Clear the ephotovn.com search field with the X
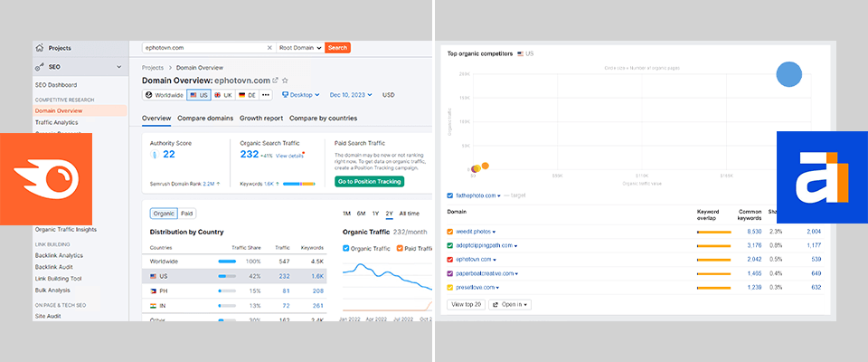The width and height of the screenshot is (868, 362). [269, 48]
